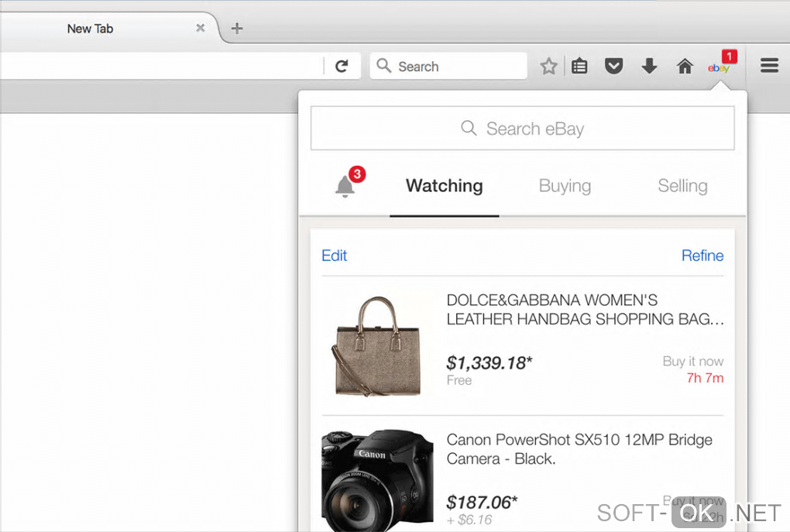Click the Free shipping label
Viewport: 790px width, 532px height.
click(459, 380)
